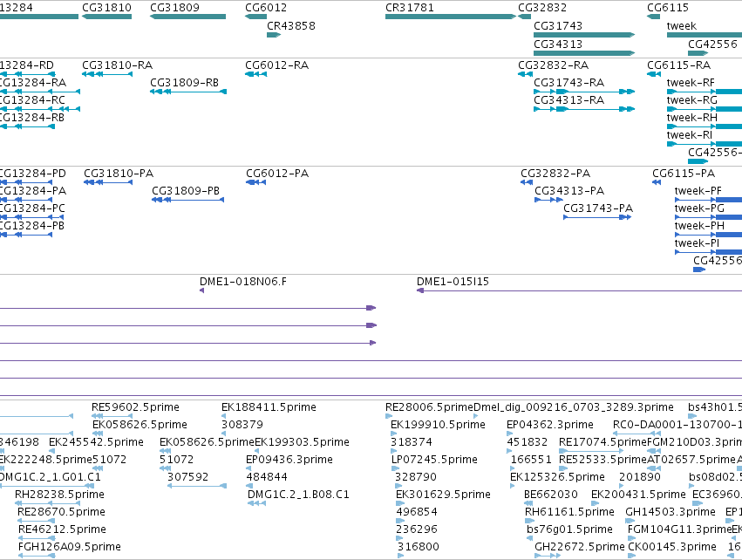The height and width of the screenshot is (560, 742).
Task: Click EST label bs76g01.5prime
Action: (x=569, y=529)
